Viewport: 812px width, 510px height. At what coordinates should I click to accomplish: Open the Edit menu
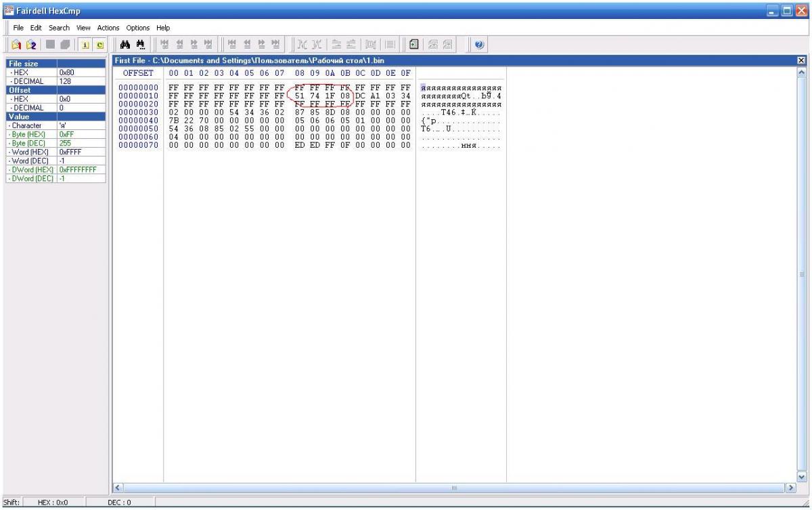click(36, 28)
